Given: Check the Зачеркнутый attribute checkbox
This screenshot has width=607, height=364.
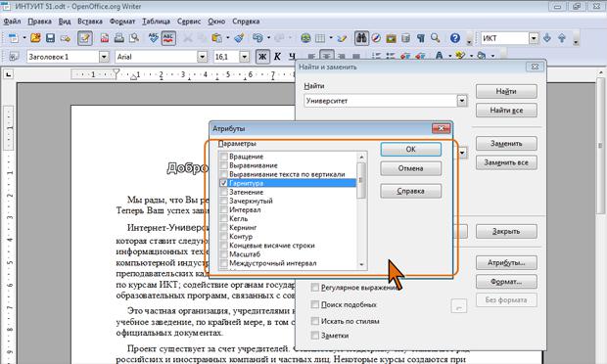Looking at the screenshot, I should point(224,201).
